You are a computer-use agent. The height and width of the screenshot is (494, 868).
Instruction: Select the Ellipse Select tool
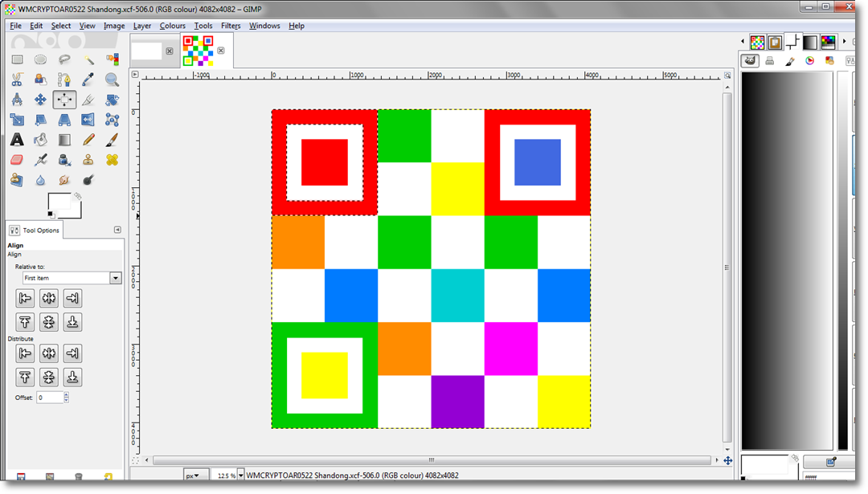coord(40,59)
